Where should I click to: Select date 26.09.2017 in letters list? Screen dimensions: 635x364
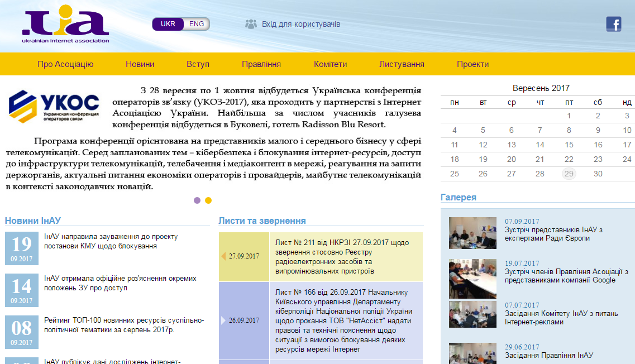244,320
